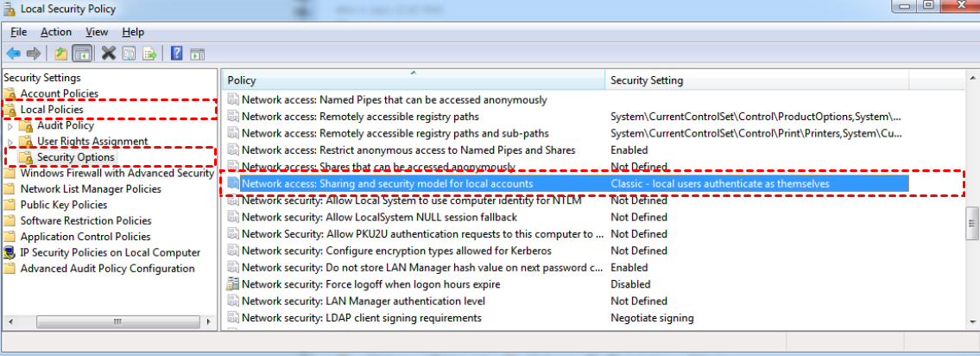Click the Back arrow toolbar icon
980x356 pixels.
click(x=13, y=54)
